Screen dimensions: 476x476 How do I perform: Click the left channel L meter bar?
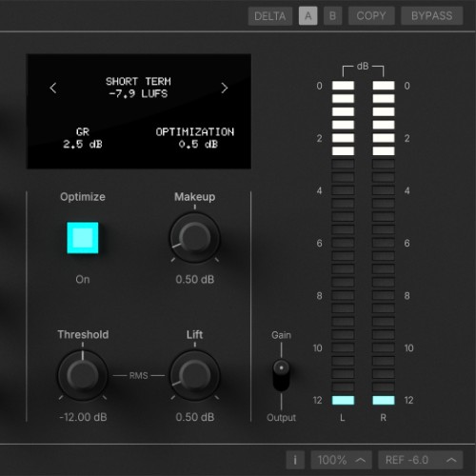click(343, 243)
